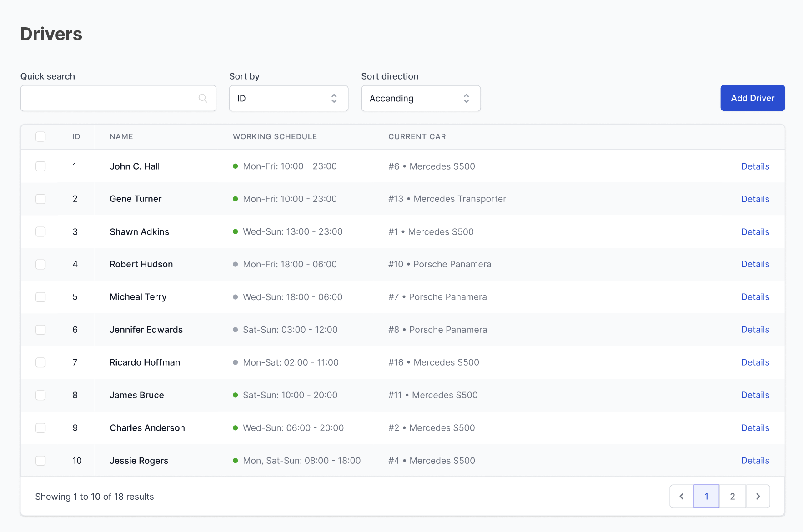Click car #13 Mercedes Transporter
Viewport: 803px width, 532px height.
(x=447, y=199)
